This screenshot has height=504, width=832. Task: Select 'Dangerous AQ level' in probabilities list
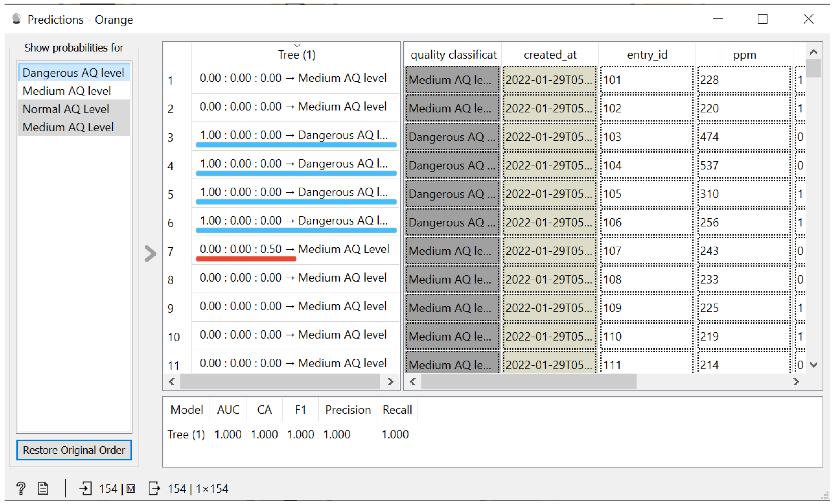73,73
